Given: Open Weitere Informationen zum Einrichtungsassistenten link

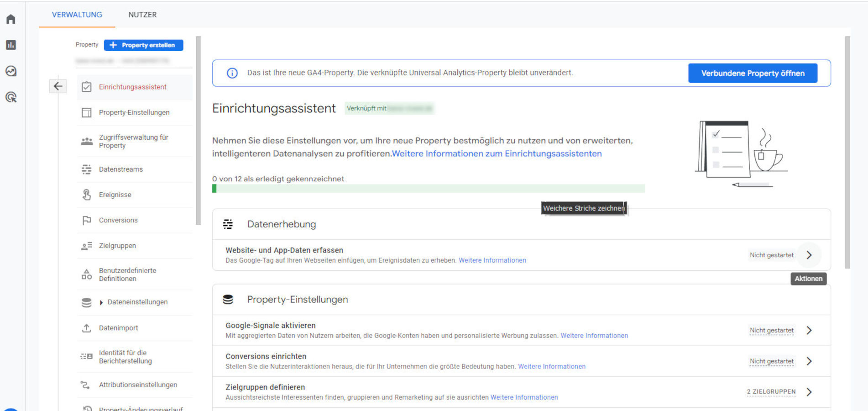Looking at the screenshot, I should click(497, 154).
